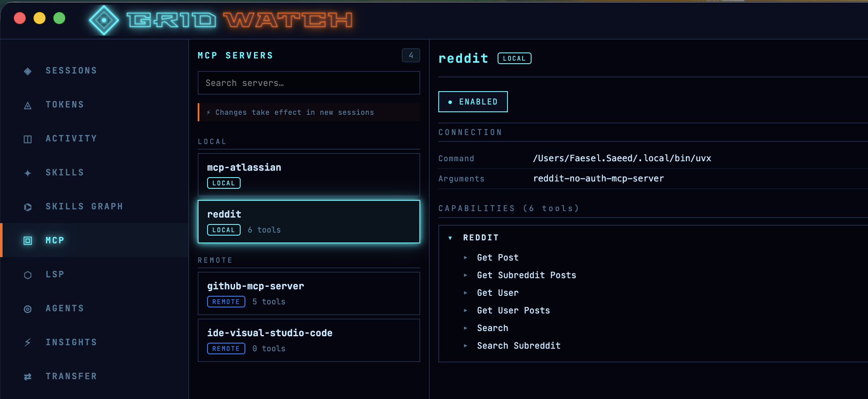Viewport: 868px width, 399px height.
Task: Click the Get User tool name
Action: tap(498, 293)
